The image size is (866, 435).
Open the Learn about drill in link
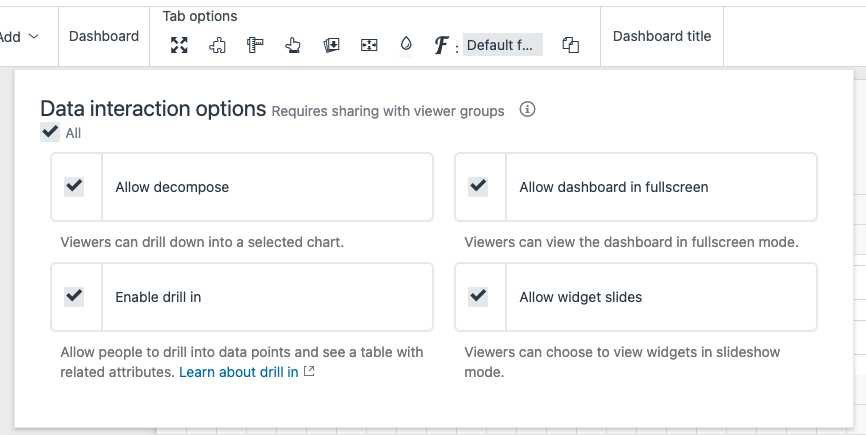click(239, 372)
